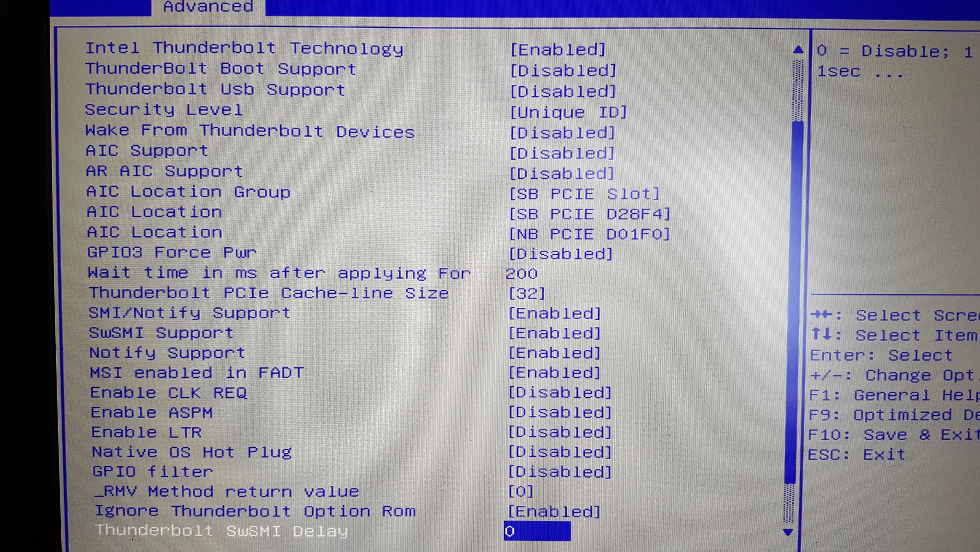Select Thunderbolt SwSMI Delay input field

point(537,531)
